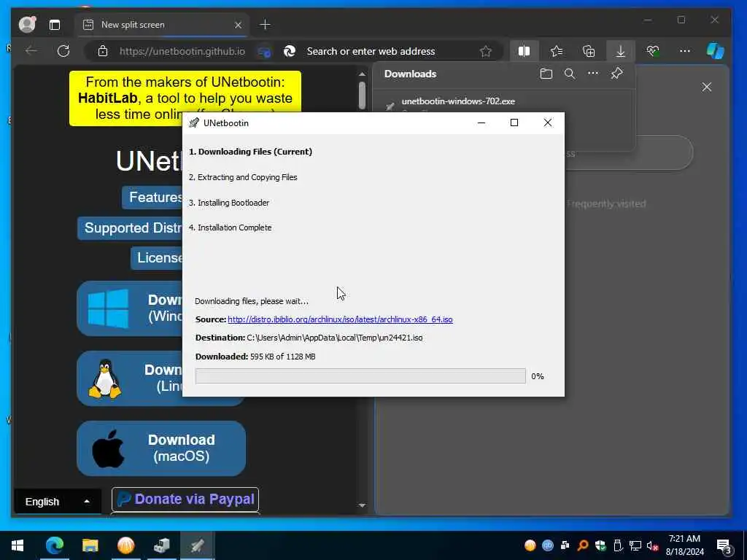Open Browser essentials heart icon

653,51
